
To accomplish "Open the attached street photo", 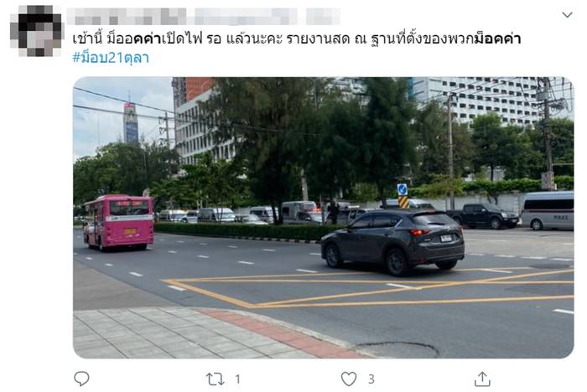I will pos(323,218).
